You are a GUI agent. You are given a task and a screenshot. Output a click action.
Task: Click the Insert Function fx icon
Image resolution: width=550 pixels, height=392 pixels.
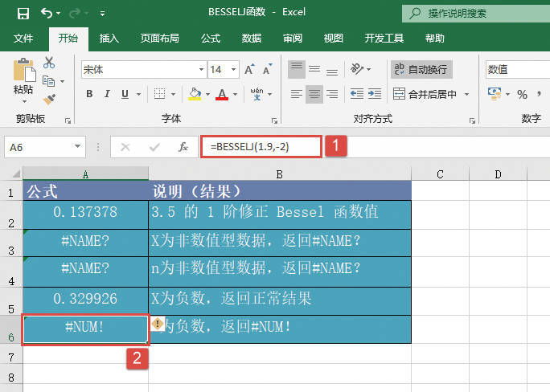183,147
